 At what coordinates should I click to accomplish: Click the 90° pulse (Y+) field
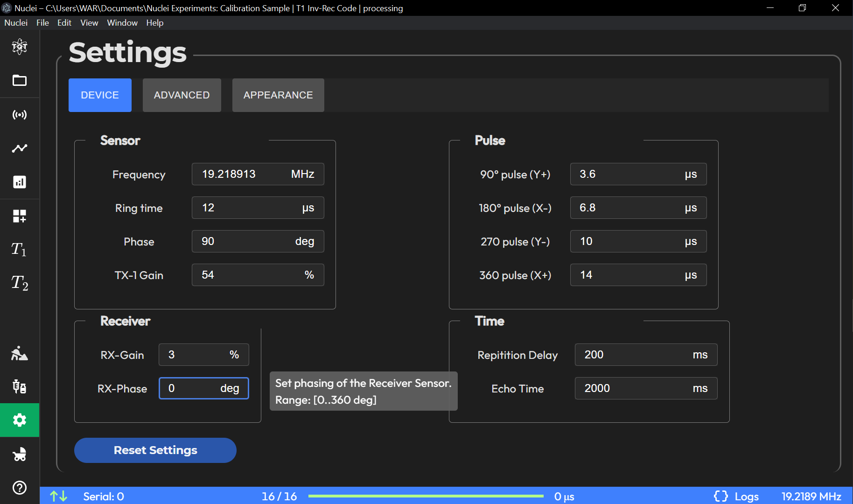(638, 174)
